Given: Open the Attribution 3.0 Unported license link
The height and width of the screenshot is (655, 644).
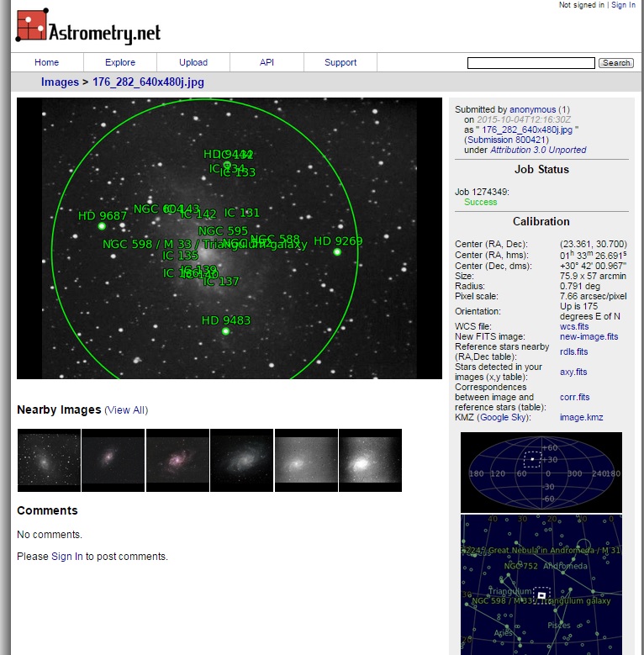Looking at the screenshot, I should coord(538,150).
